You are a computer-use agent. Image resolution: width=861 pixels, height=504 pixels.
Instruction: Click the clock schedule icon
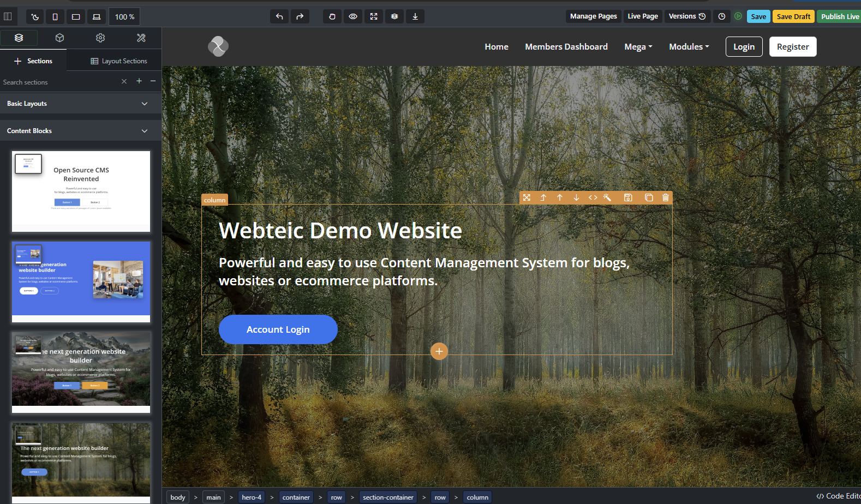tap(722, 16)
